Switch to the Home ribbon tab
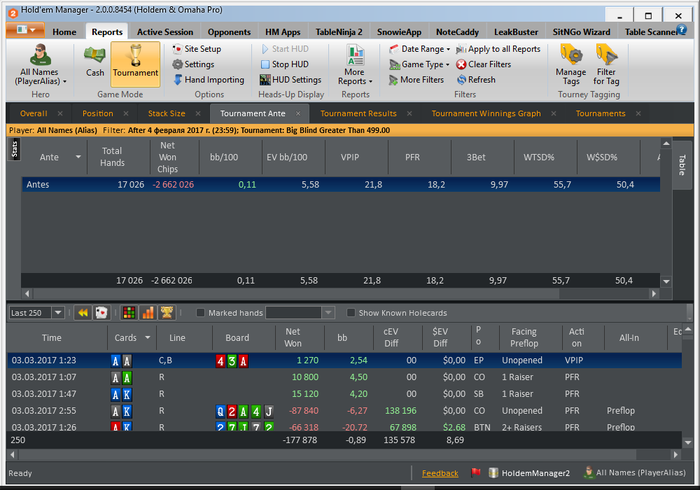The image size is (700, 490). pos(64,32)
